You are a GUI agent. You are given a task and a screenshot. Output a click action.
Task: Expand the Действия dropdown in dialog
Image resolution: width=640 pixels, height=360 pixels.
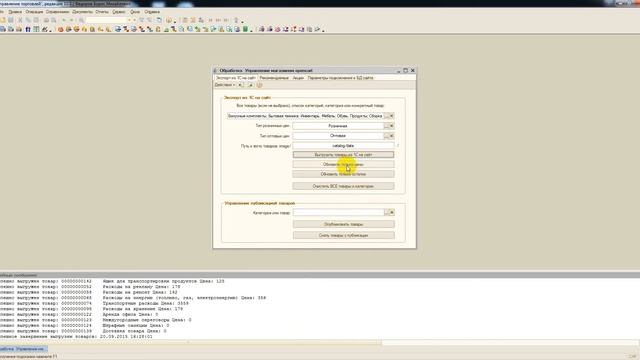click(x=225, y=85)
